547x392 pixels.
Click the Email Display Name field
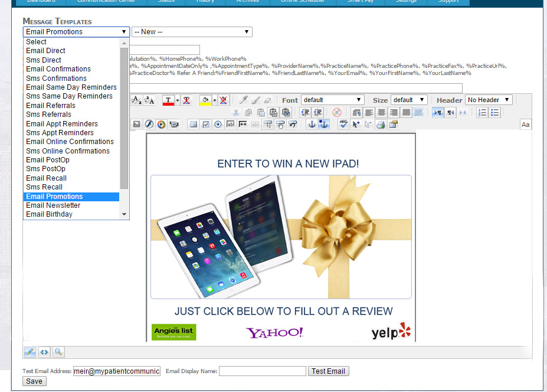coord(263,371)
